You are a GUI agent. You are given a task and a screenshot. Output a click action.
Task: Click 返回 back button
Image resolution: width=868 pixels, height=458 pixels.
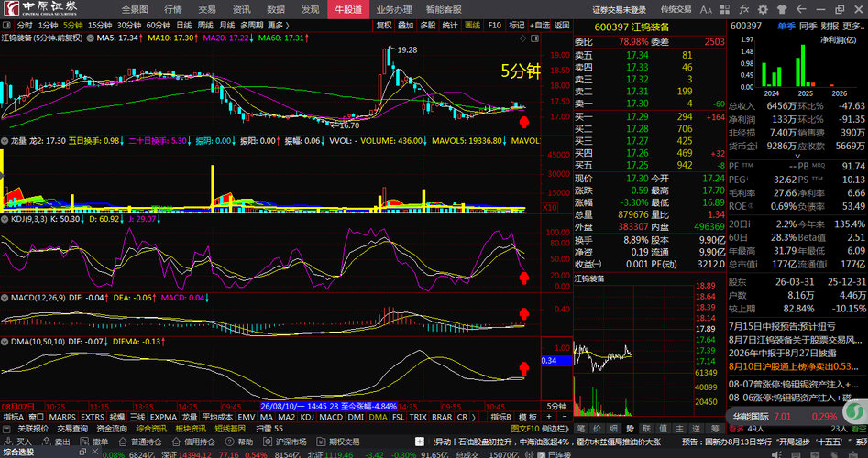coord(562,26)
